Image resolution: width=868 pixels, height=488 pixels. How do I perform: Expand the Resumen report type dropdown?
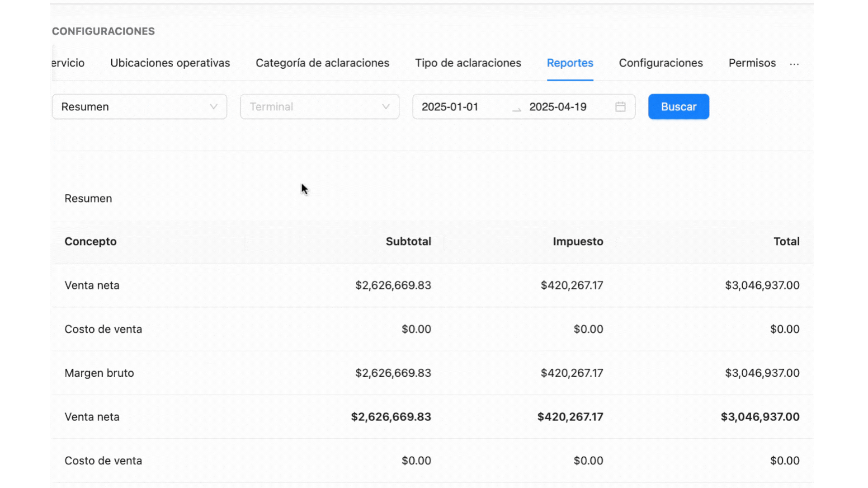139,107
